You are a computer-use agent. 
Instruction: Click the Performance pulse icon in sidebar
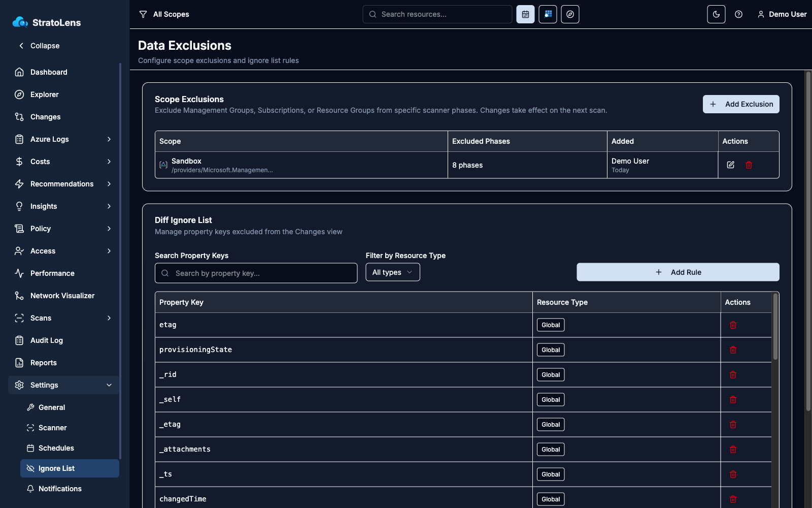(x=19, y=273)
